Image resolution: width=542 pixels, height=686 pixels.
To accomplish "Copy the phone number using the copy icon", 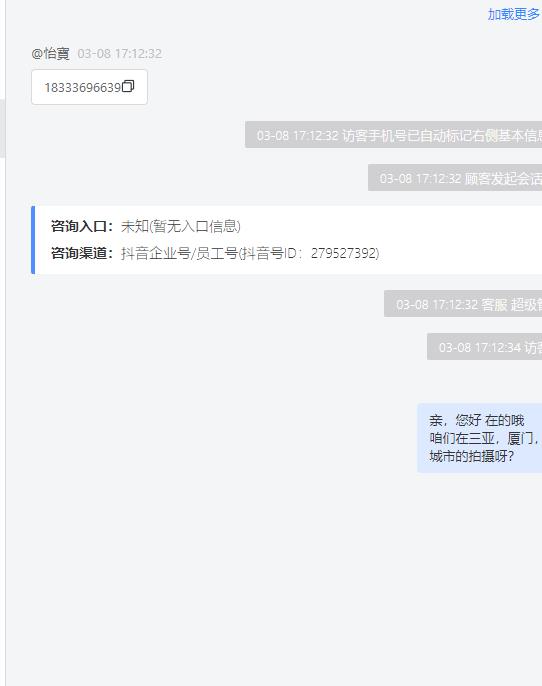I will coord(128,86).
